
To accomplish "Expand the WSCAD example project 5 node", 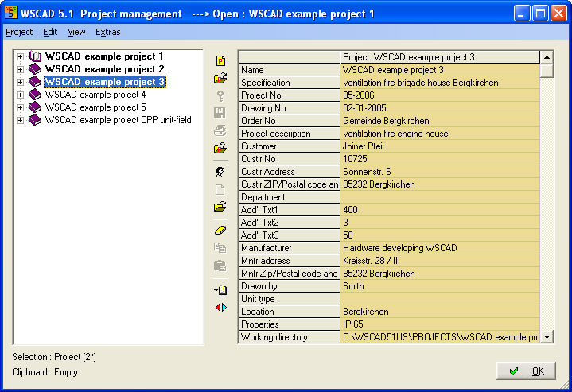I will [x=21, y=107].
